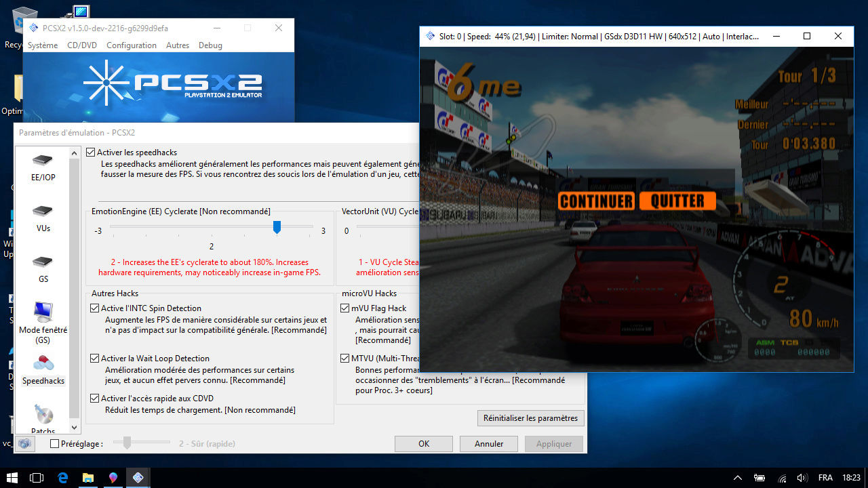Open File Explorer from the taskbar
Viewport: 868px width, 488px height.
[87, 478]
